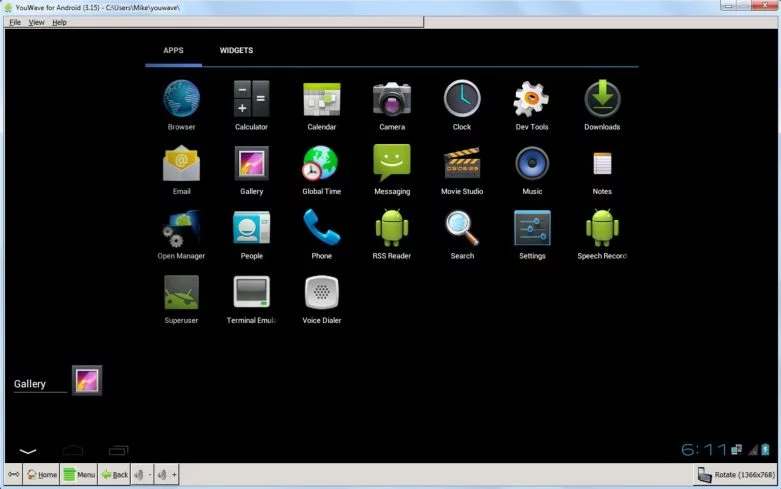Launch RSS Reader
The image size is (781, 489).
coord(392,234)
